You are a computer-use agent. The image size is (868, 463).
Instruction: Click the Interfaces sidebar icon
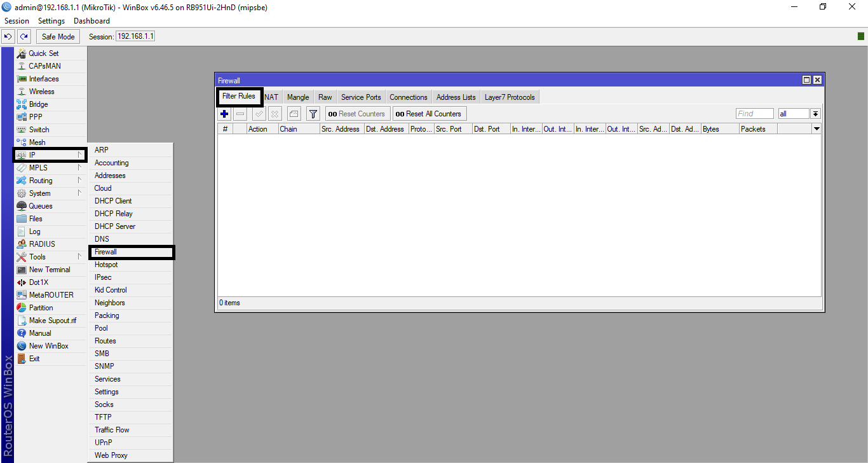(22, 79)
